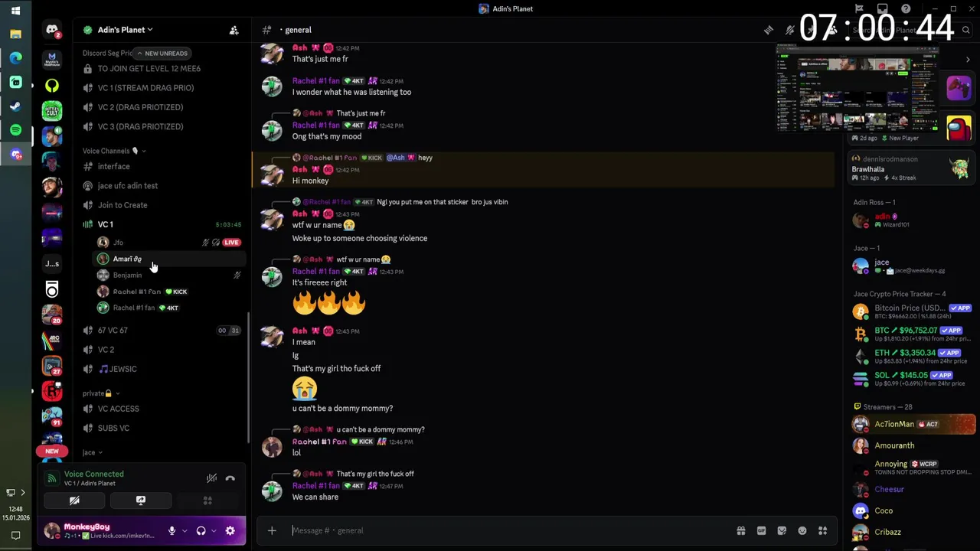Jump to NEW UNREADS in channel list
Image resolution: width=980 pixels, height=551 pixels.
(x=162, y=53)
